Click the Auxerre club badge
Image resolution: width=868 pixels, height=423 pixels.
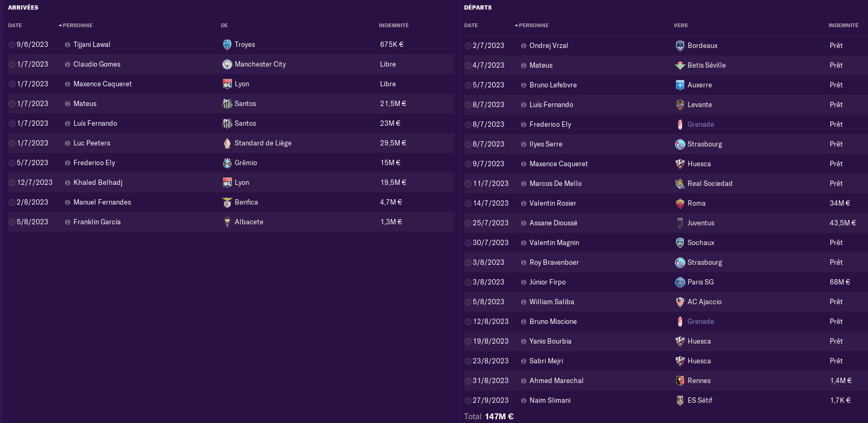click(x=680, y=85)
